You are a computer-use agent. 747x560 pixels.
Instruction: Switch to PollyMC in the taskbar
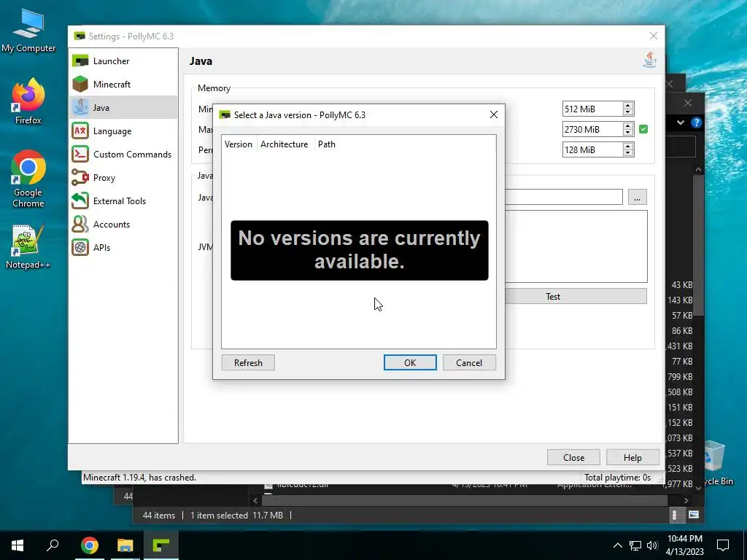(161, 545)
